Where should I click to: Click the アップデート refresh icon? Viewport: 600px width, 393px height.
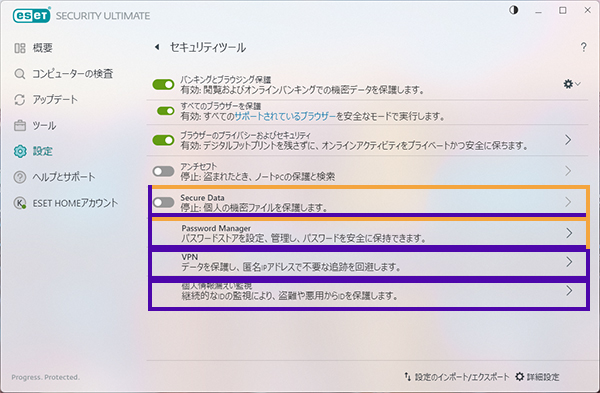pos(20,99)
